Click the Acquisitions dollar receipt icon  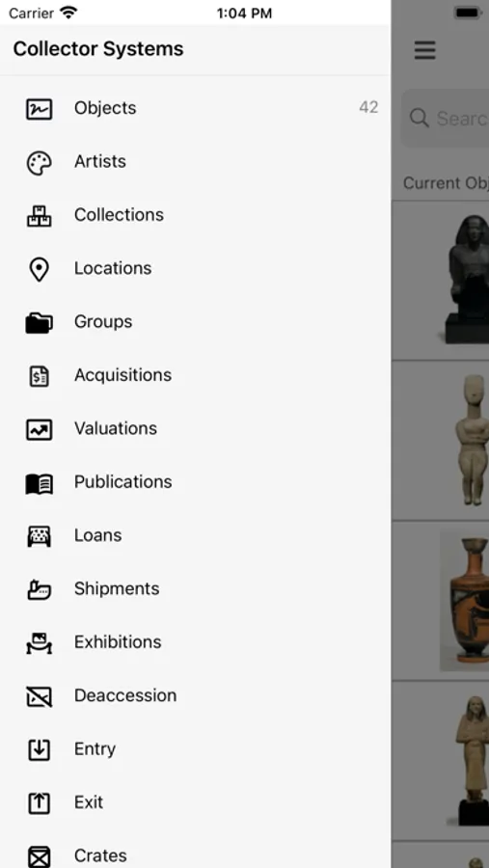coord(40,376)
